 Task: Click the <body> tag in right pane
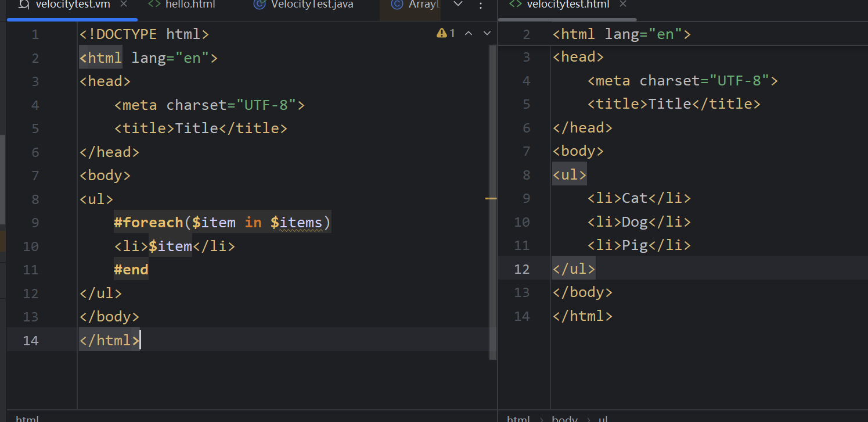tap(578, 151)
